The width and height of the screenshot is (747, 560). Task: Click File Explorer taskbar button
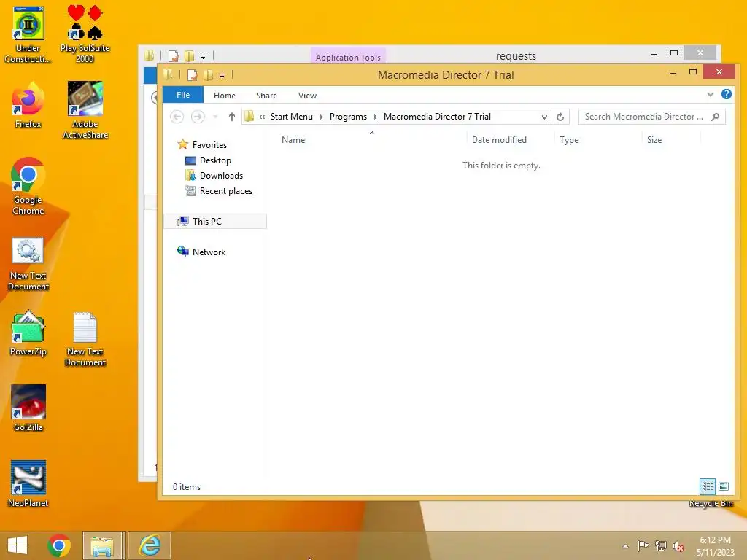point(104,545)
